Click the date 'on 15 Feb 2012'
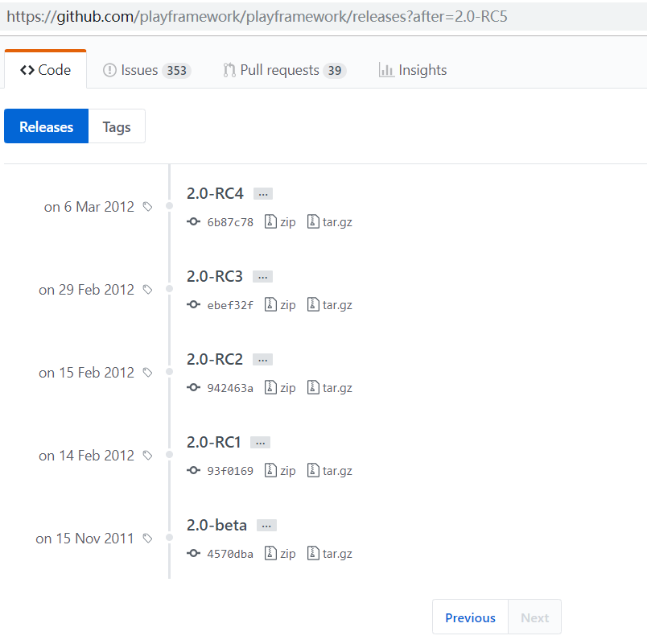The height and width of the screenshot is (644, 647). (87, 373)
